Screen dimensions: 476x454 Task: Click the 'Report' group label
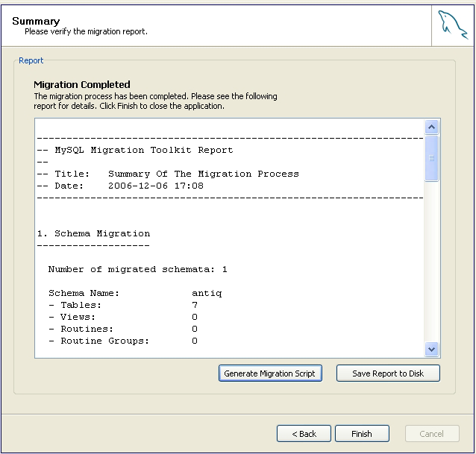click(x=31, y=61)
